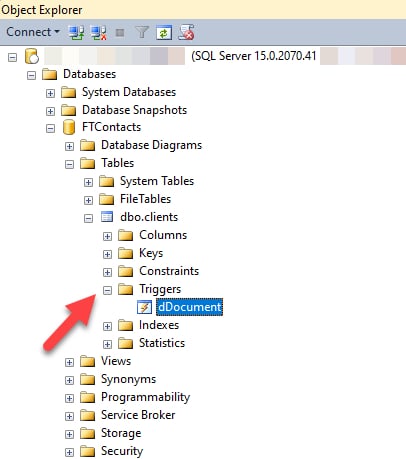The image size is (406, 459).
Task: Select the Service Broker label
Action: point(138,415)
